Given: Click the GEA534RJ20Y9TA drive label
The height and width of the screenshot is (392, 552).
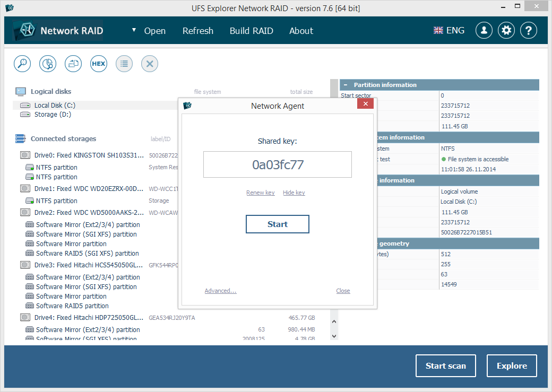Looking at the screenshot, I should (172, 318).
